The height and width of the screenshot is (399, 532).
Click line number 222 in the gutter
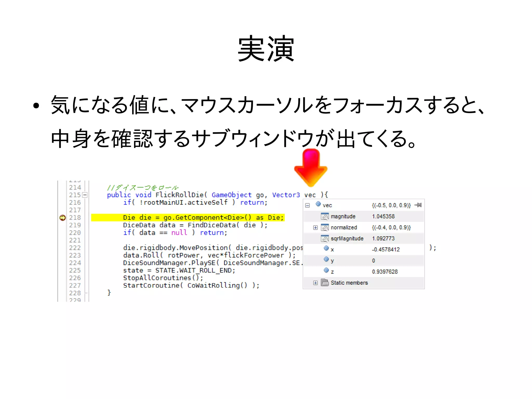[x=75, y=248]
